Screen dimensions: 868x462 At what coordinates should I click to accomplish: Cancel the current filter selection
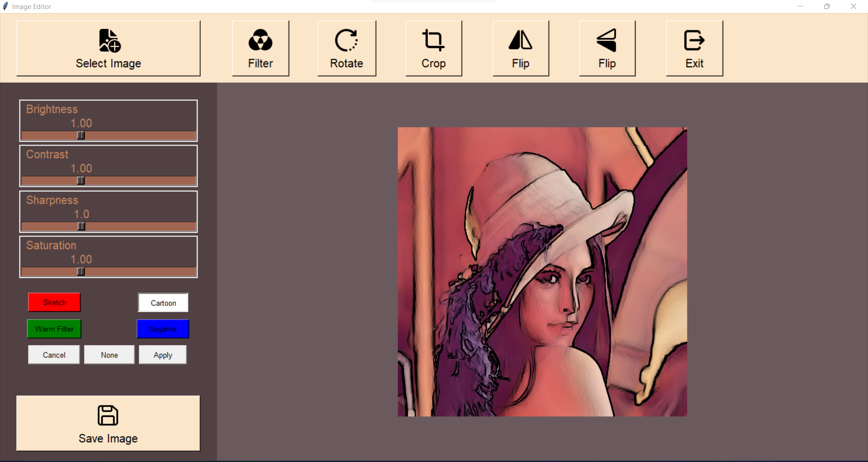tap(53, 354)
